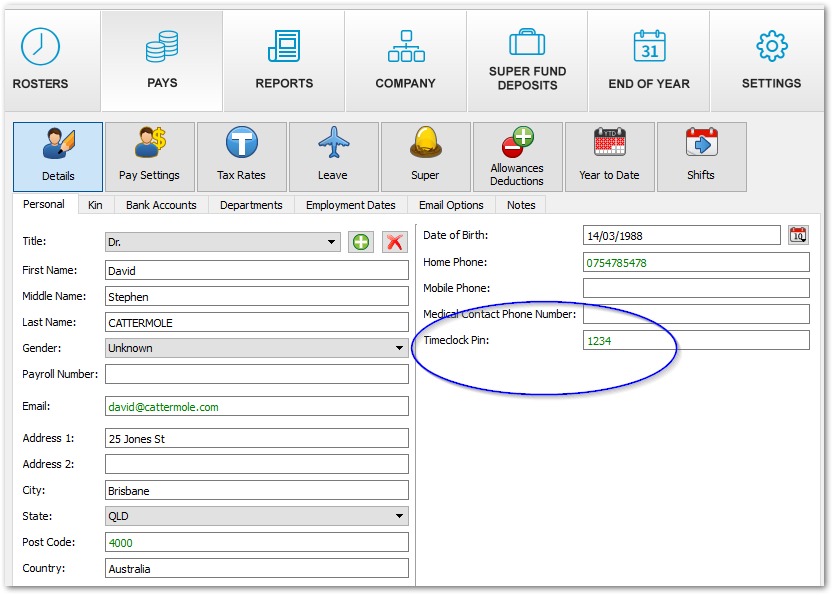Open End of Year calendar icon
The width and height of the screenshot is (833, 595).
coord(649,46)
